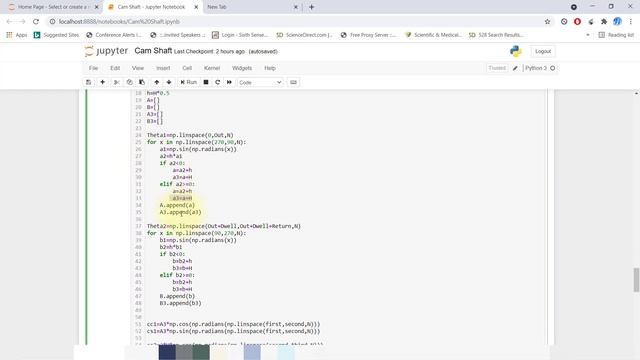Click line starting with cc1=A3*np.cos
This screenshot has width=640, height=360.
[233, 324]
